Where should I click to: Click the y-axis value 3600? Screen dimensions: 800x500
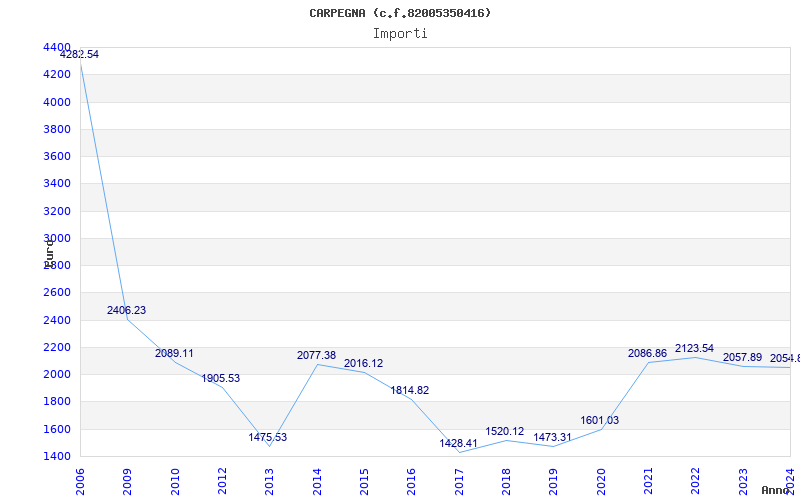pyautogui.click(x=57, y=156)
